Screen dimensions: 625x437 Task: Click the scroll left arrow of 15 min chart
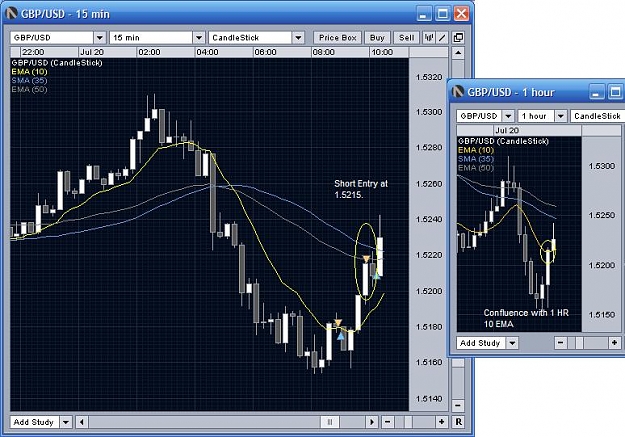(82, 422)
